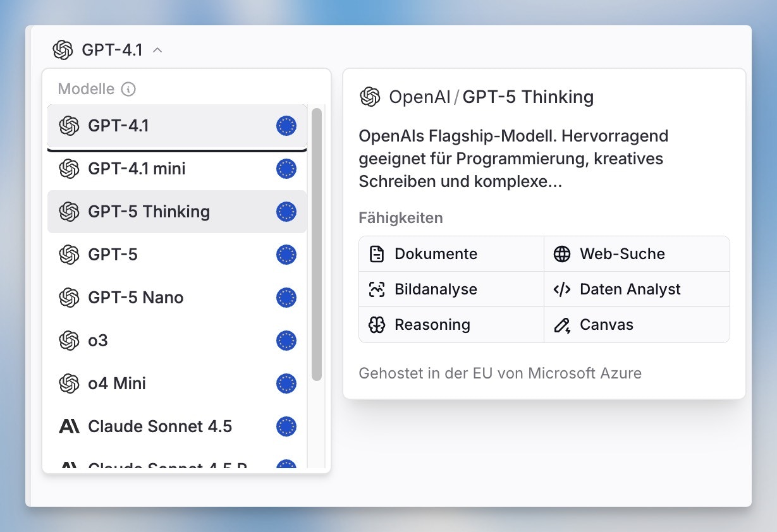Click the Reasoning brain icon
The image size is (777, 532).
377,325
